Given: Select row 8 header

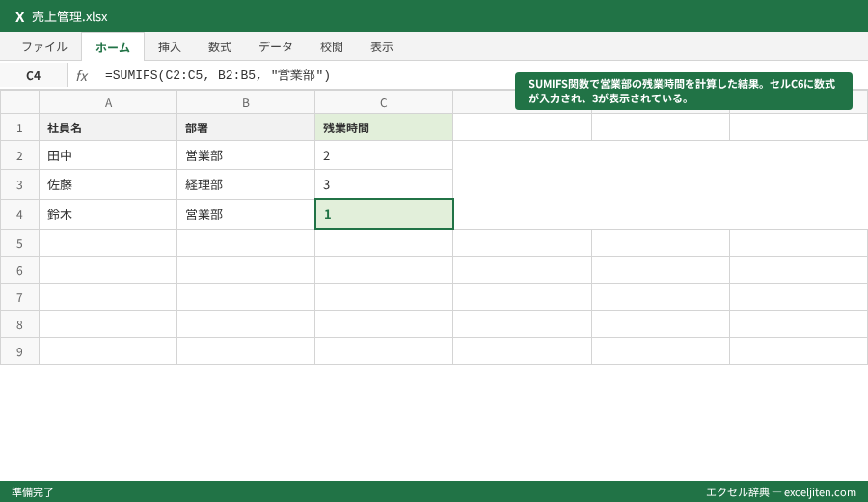Looking at the screenshot, I should click(x=19, y=324).
